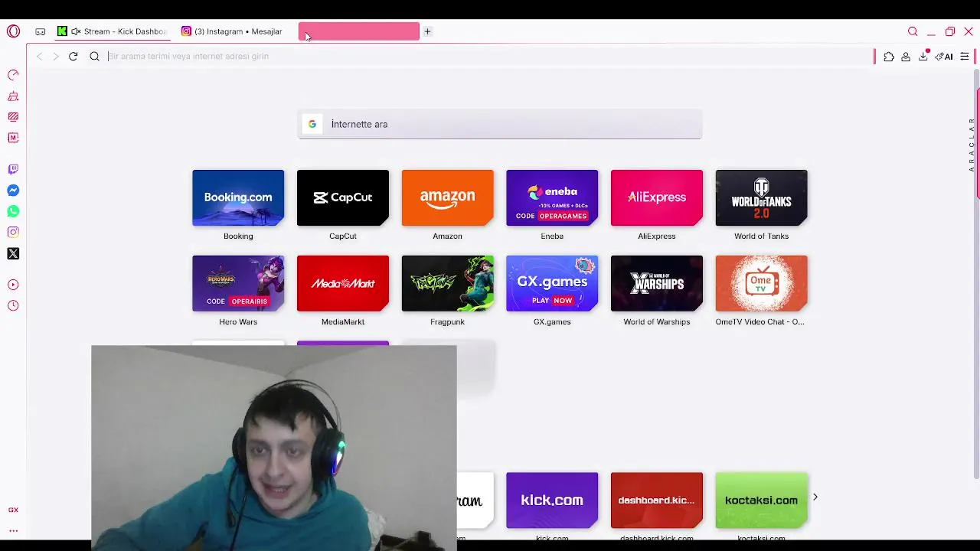Open WhatsApp in the sidebar
This screenshot has width=980, height=551.
13,211
